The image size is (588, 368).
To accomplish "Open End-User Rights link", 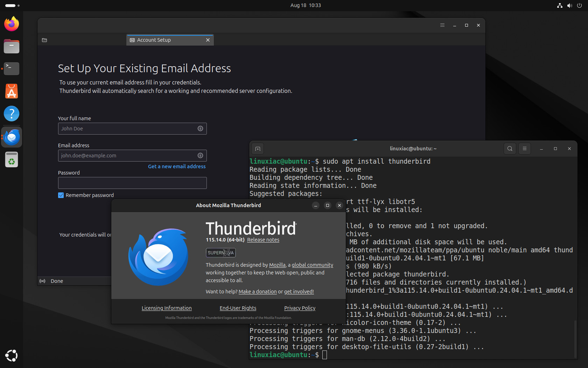I will point(238,308).
